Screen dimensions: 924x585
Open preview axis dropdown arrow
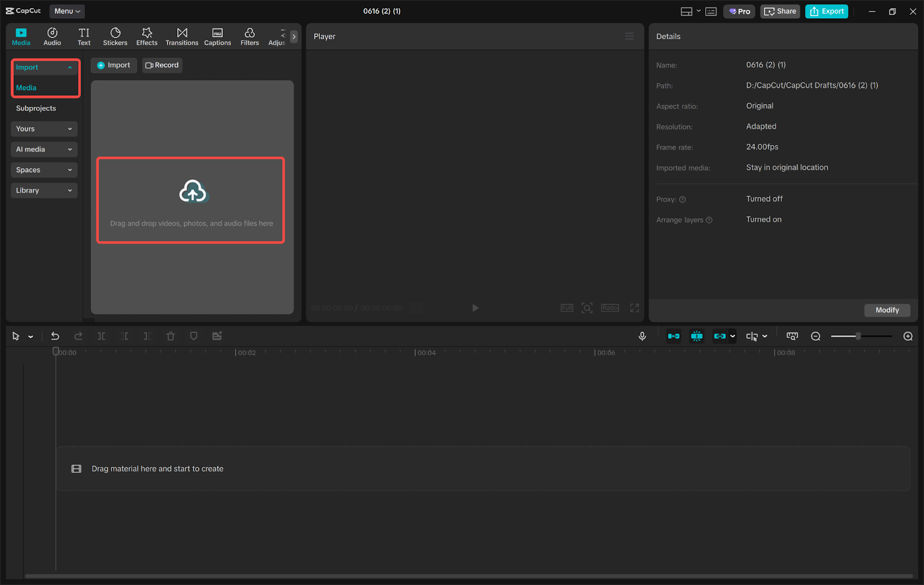click(765, 336)
